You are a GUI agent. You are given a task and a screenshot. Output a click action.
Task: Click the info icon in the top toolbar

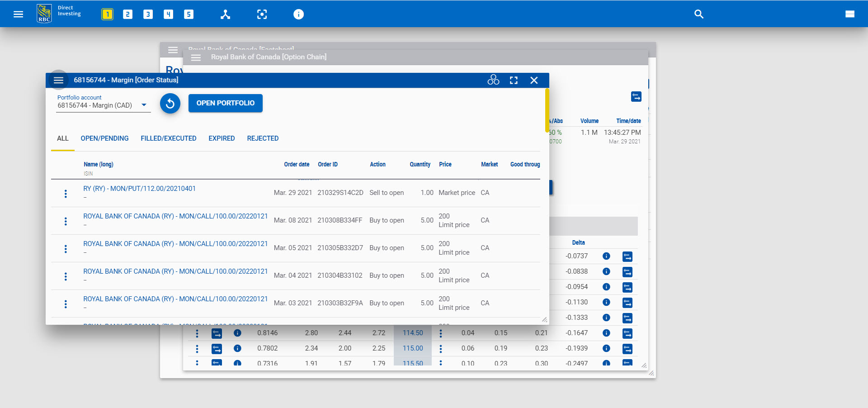coord(298,14)
